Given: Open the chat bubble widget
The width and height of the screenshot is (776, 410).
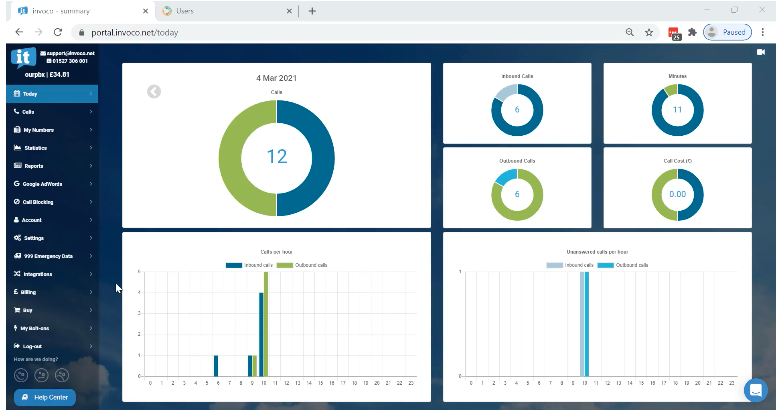Looking at the screenshot, I should [756, 390].
